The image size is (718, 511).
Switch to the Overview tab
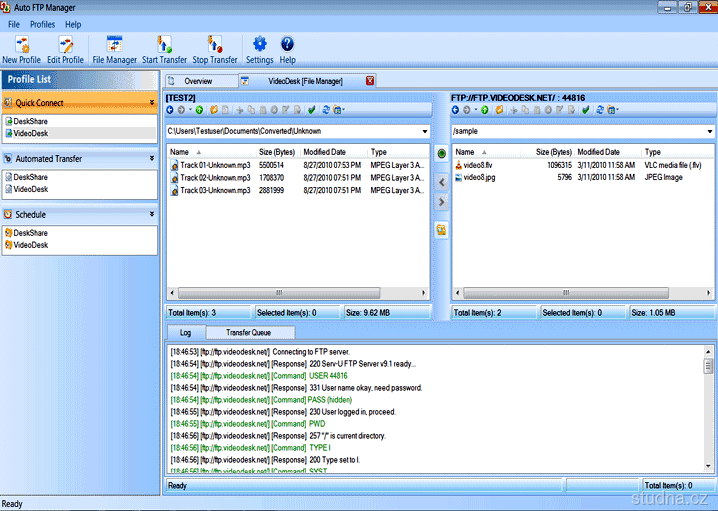pos(198,81)
